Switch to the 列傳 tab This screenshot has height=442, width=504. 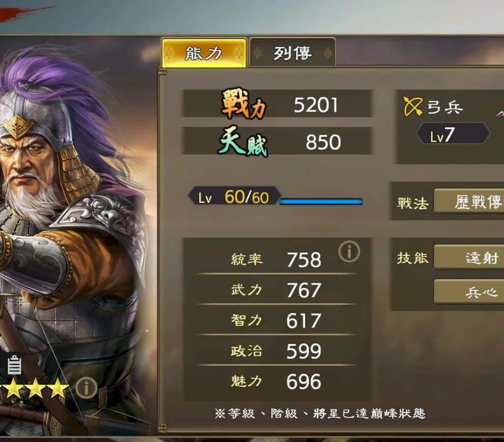tap(292, 53)
